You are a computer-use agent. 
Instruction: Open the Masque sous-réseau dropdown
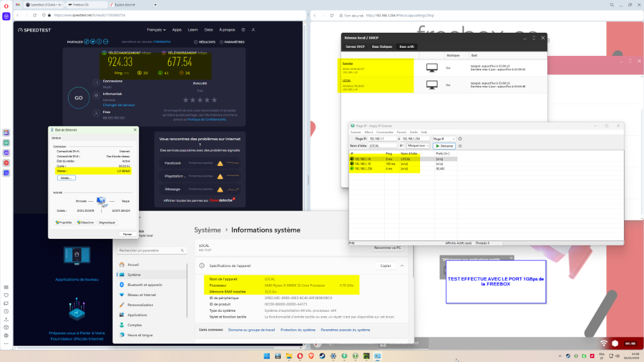pos(418,146)
